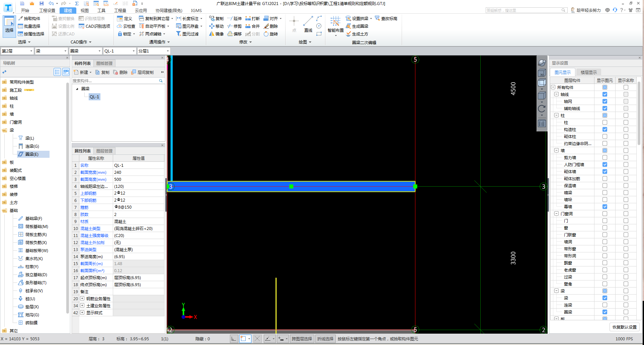Collapse the 门窗洞 layer group
This screenshot has width=644, height=345.
(x=556, y=214)
